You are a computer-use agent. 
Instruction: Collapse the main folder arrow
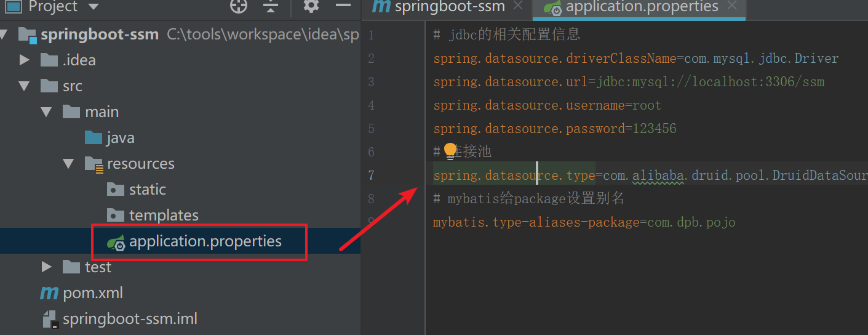pyautogui.click(x=46, y=111)
